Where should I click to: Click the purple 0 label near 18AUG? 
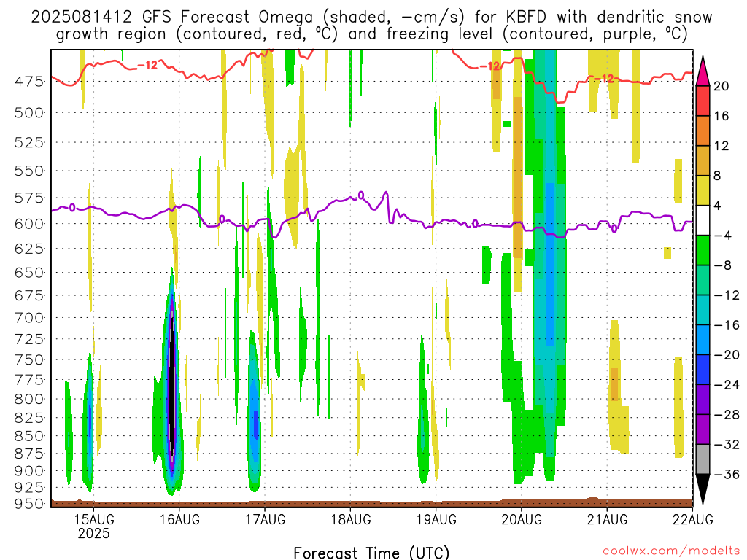click(361, 195)
